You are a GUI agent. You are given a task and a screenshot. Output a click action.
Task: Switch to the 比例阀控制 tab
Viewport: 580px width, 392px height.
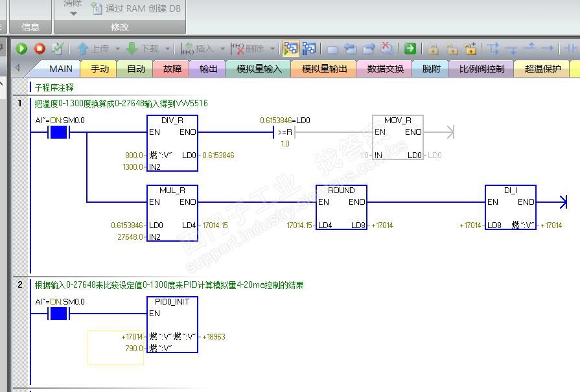[481, 69]
